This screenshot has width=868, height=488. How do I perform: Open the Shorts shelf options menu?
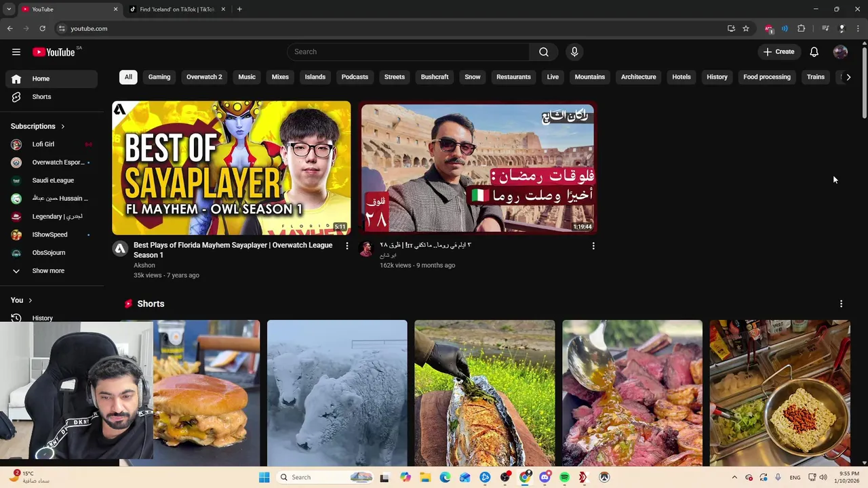click(841, 304)
